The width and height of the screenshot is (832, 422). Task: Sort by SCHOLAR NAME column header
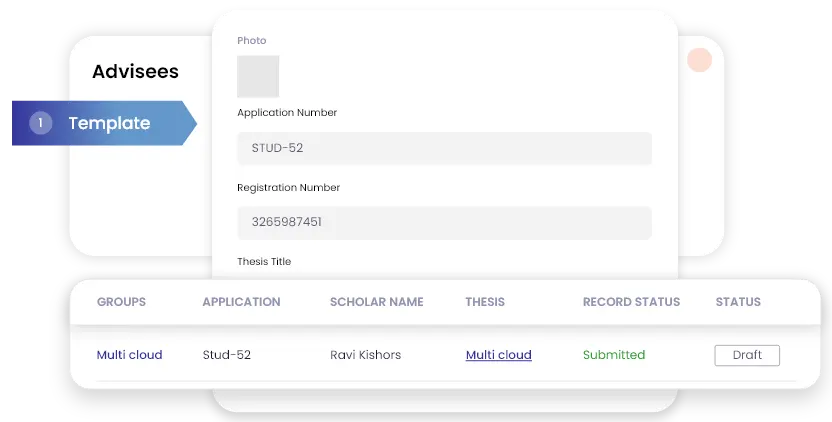376,302
